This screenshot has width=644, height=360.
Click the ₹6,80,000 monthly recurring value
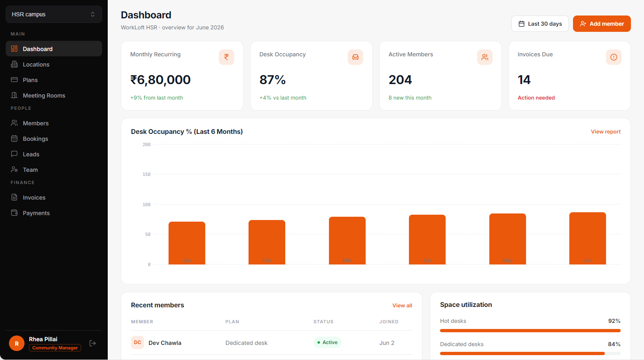click(160, 80)
